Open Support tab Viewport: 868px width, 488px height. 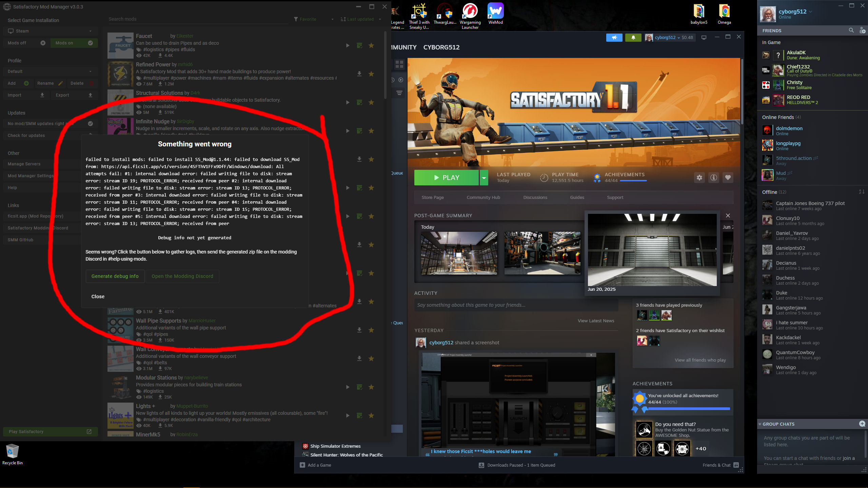pyautogui.click(x=615, y=197)
